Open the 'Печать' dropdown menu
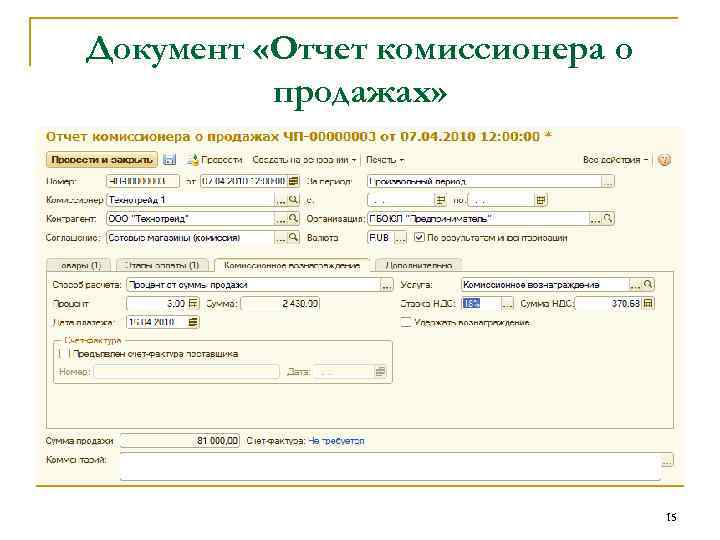Image resolution: width=720 pixels, height=540 pixels. pyautogui.click(x=385, y=160)
